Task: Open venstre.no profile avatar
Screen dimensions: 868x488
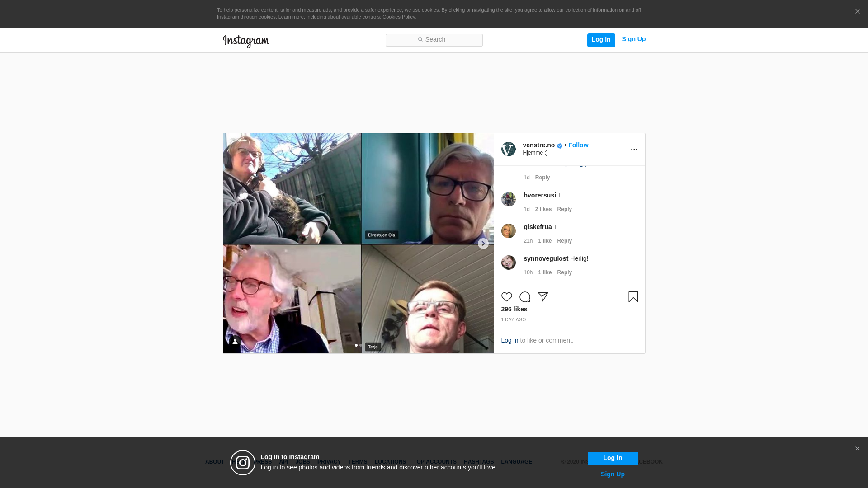Action: (508, 149)
